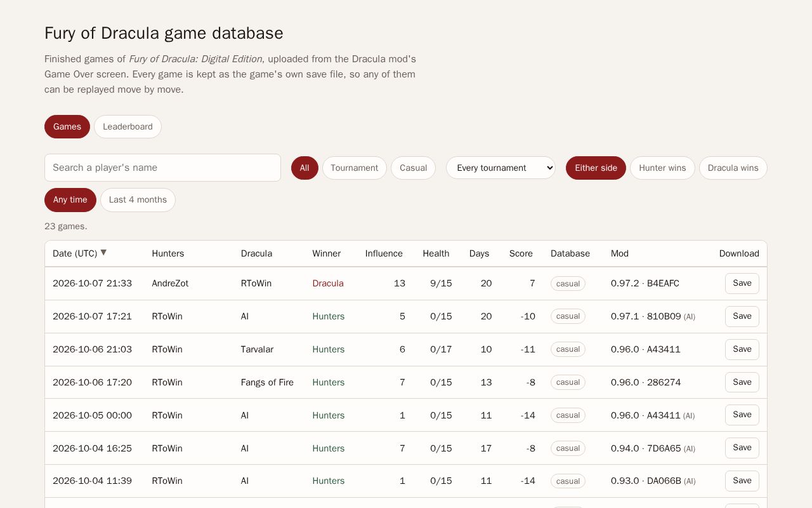This screenshot has width=812, height=508.
Task: Click health value 9/15
Action: 441,283
